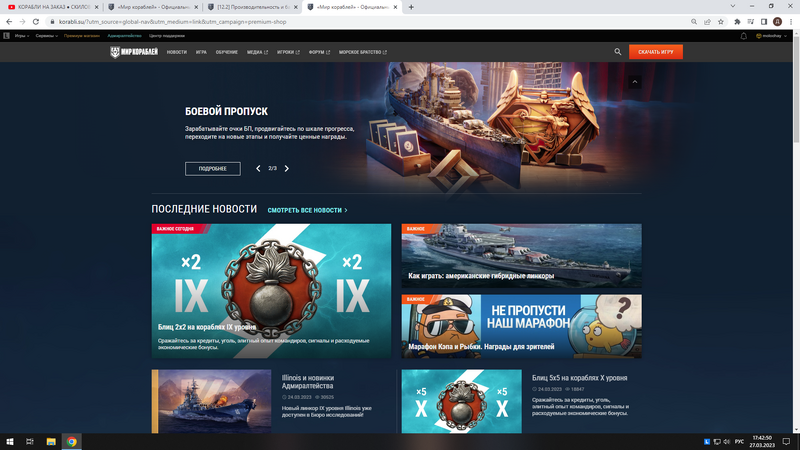This screenshot has height=450, width=800.
Task: Open Смотреть все новости link
Action: [307, 210]
